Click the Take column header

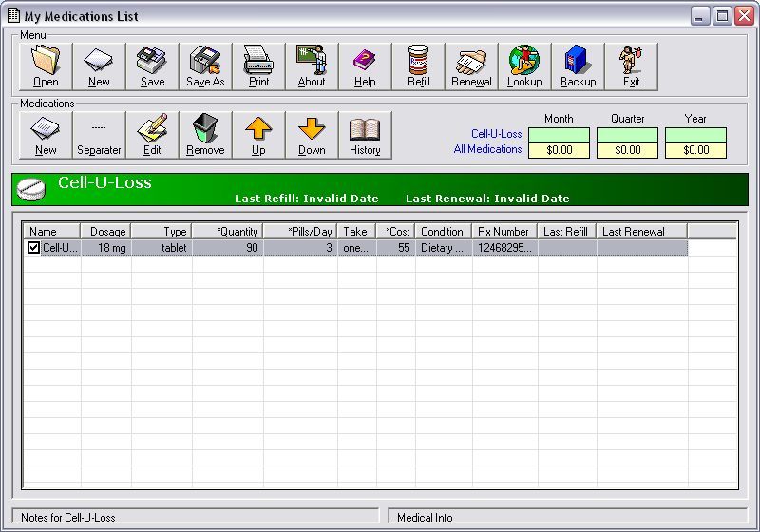click(357, 232)
